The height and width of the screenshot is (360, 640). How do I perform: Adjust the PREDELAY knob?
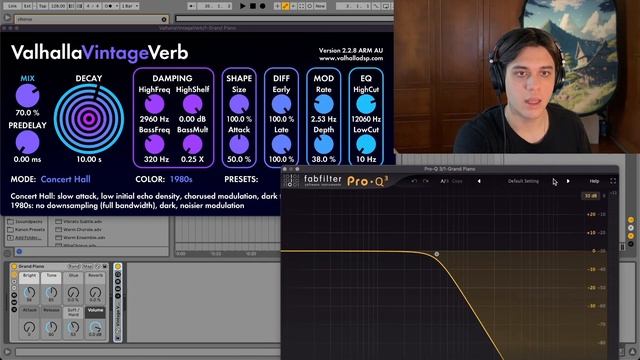pos(27,142)
